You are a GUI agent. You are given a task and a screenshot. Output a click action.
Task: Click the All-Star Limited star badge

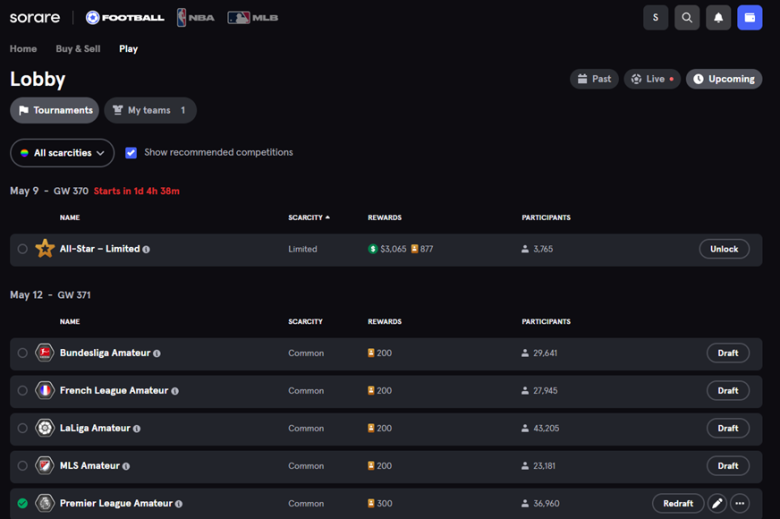(45, 248)
